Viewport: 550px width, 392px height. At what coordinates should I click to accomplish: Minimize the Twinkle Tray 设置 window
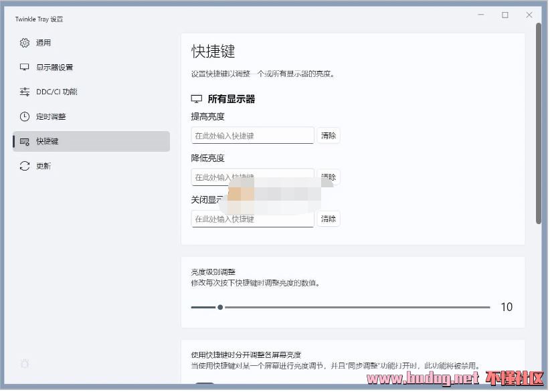480,15
